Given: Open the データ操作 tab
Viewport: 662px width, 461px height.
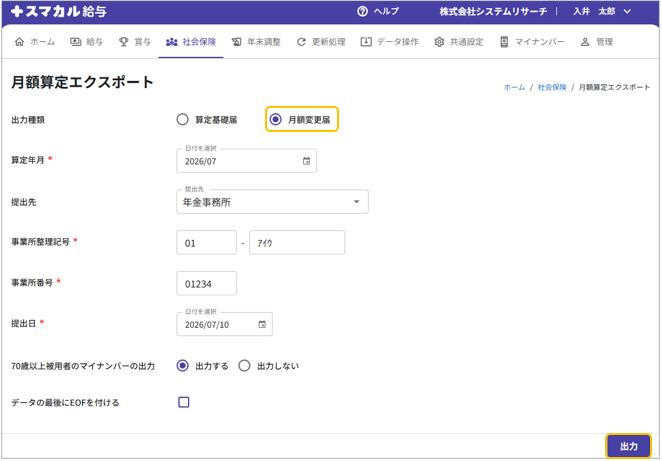Looking at the screenshot, I should click(x=390, y=42).
